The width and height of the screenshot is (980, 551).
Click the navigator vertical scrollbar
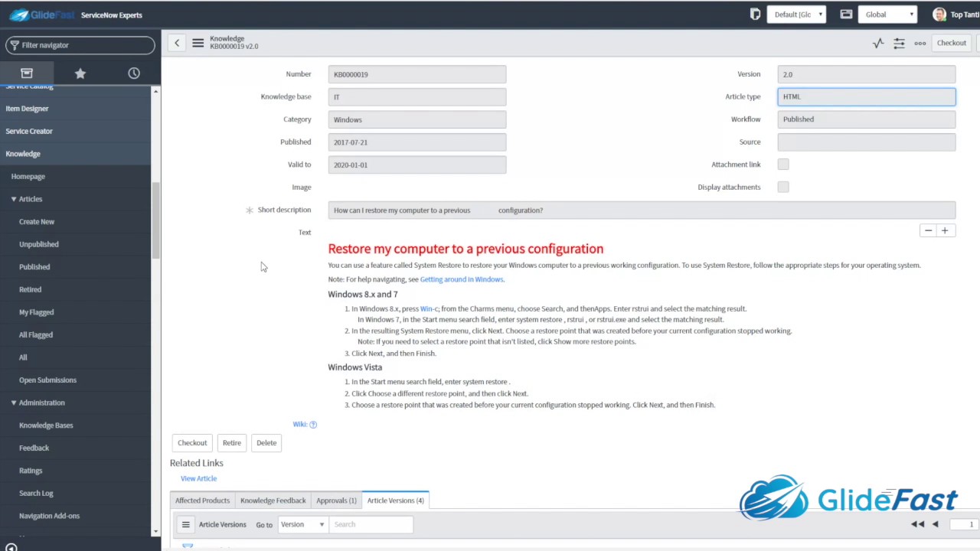tap(155, 222)
